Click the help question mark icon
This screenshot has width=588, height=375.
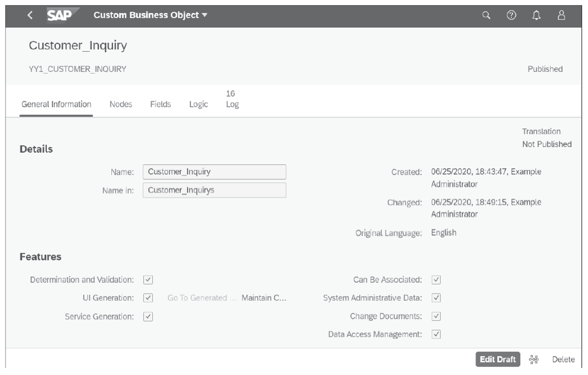point(511,15)
